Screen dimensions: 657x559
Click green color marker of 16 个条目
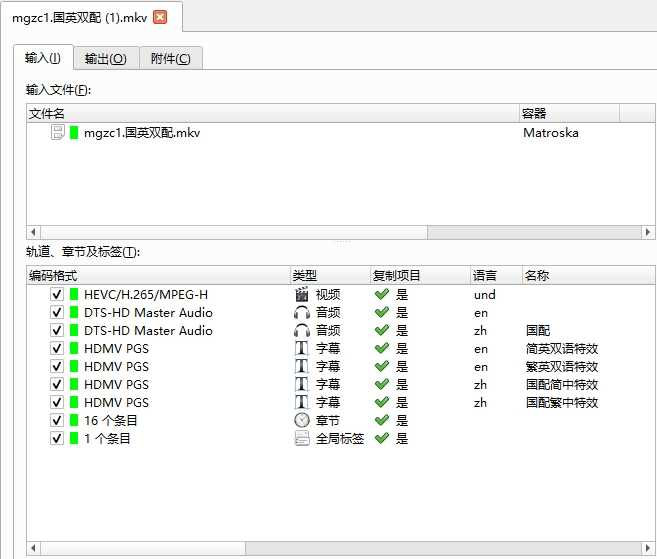pos(74,420)
